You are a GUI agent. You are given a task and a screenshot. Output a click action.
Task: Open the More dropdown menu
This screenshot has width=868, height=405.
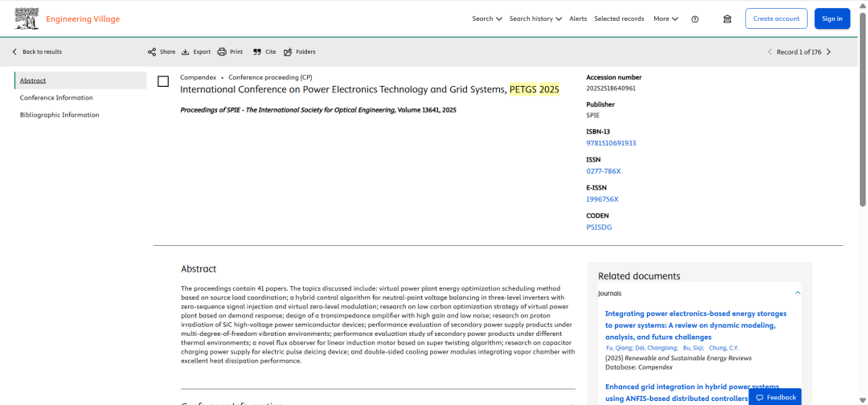666,18
